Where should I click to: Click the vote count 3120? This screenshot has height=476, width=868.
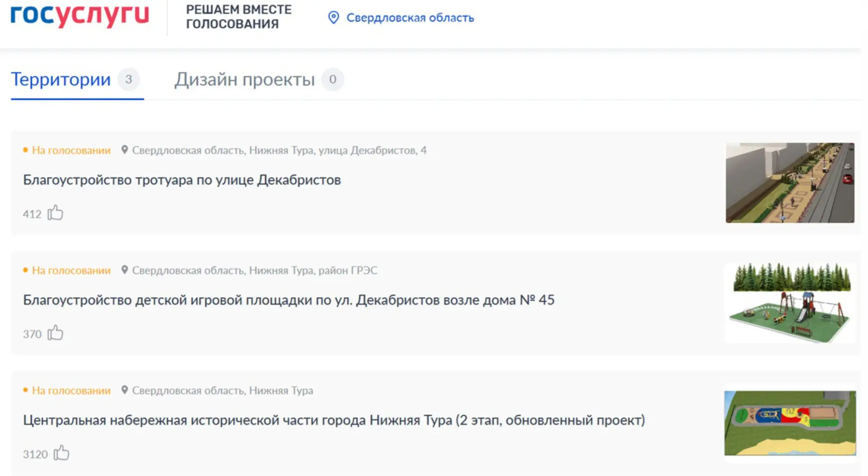35,454
